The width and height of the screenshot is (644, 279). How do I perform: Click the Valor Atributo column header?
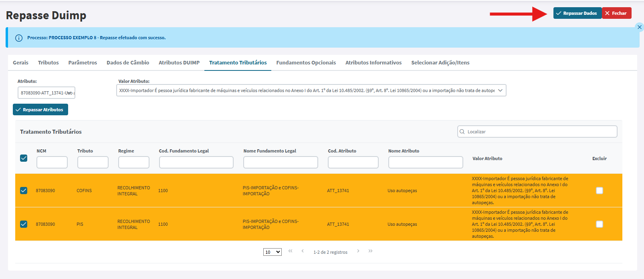487,159
